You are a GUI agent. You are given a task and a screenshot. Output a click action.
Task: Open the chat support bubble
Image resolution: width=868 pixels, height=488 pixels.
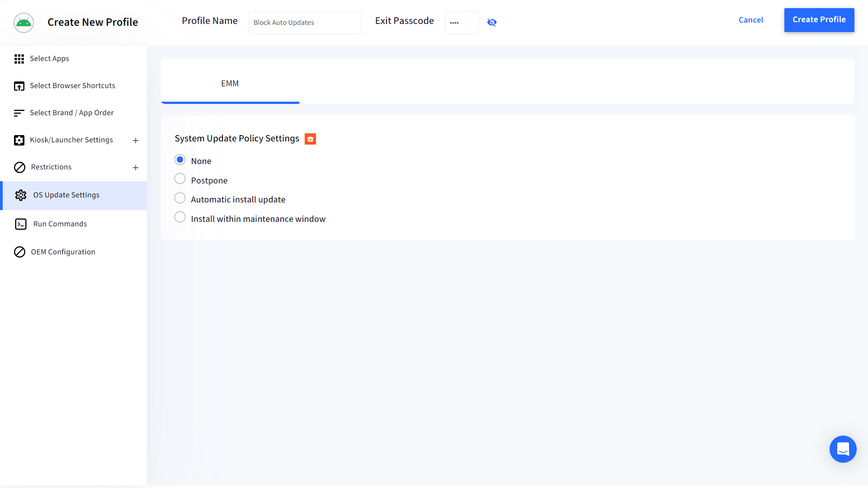click(843, 449)
